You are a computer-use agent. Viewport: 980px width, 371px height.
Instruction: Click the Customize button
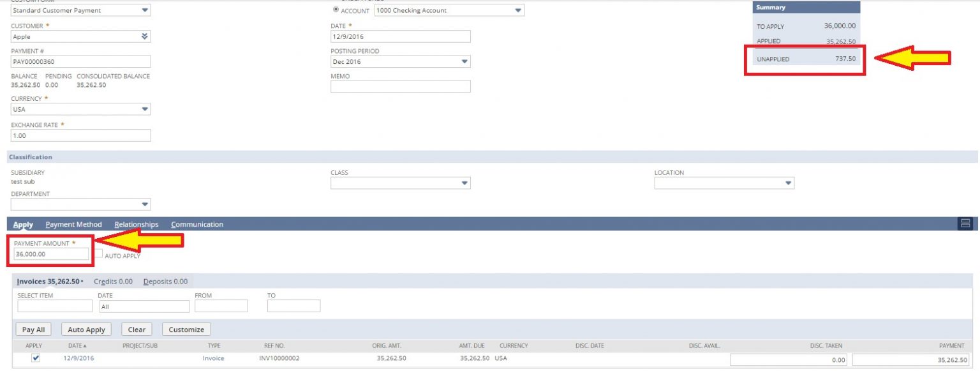pos(186,329)
